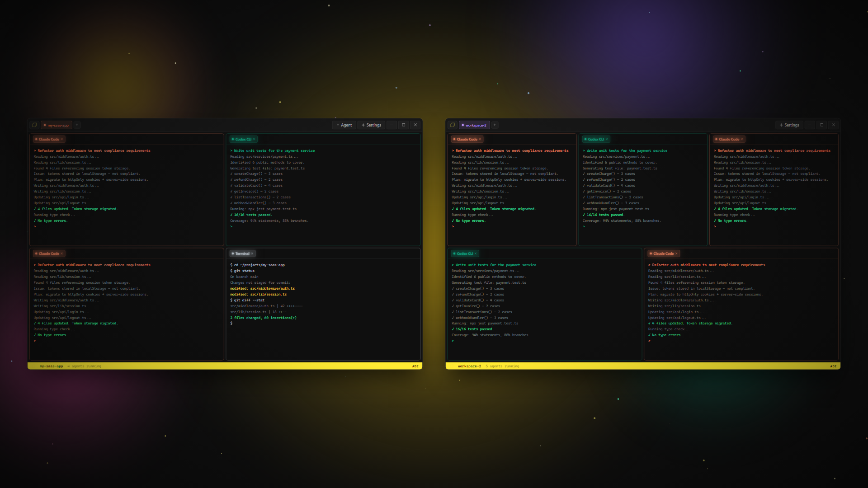Add a new workspace with the + button next to my-saas-app
This screenshot has height=488, width=868.
(77, 125)
